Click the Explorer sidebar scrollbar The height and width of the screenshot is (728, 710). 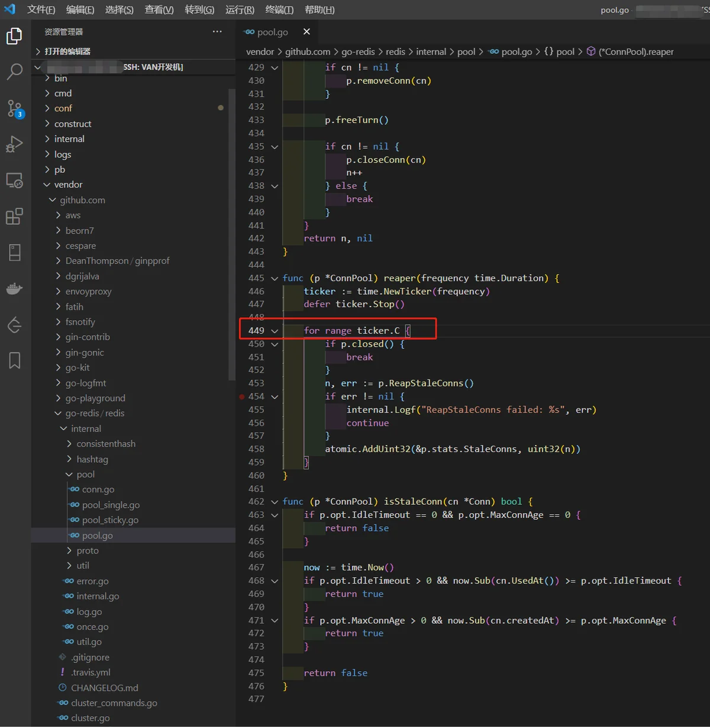pos(232,234)
